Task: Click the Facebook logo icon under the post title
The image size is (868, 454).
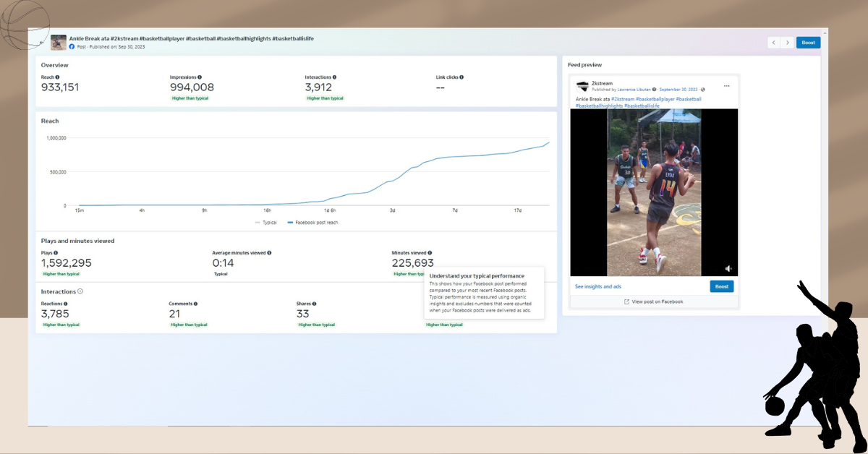Action: [x=72, y=46]
